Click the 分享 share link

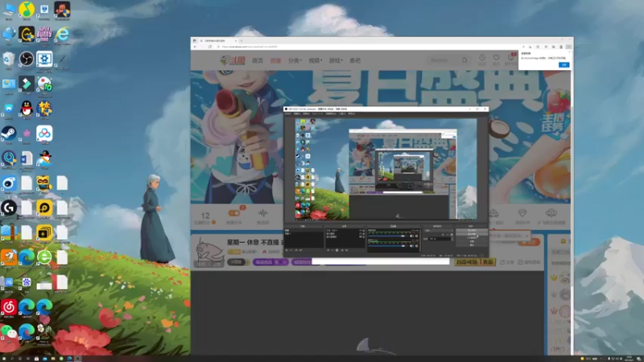pos(508,262)
